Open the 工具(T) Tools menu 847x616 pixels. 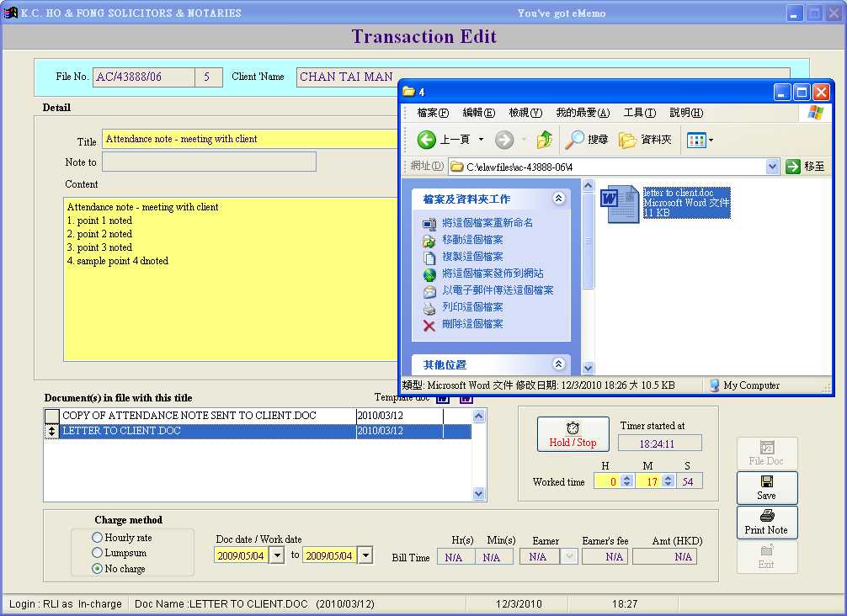click(639, 113)
